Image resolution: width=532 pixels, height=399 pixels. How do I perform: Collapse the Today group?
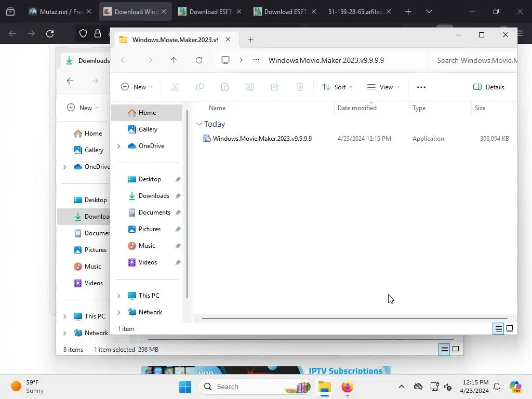tap(199, 124)
